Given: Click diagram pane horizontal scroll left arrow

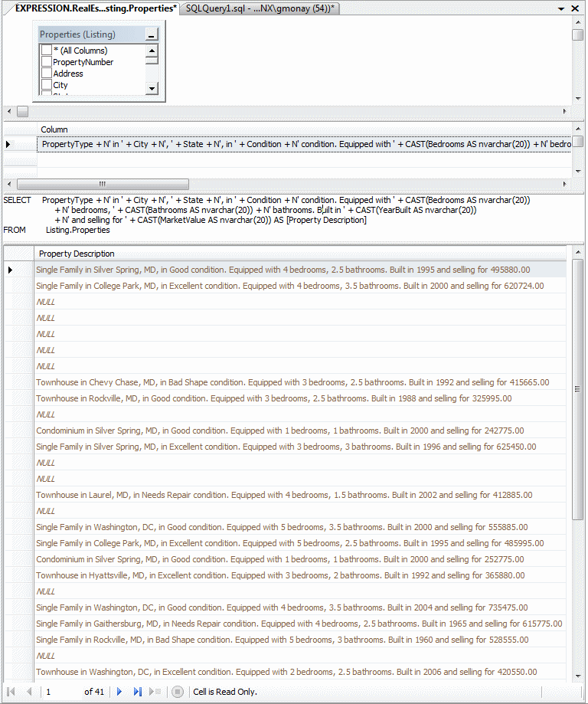Looking at the screenshot, I should click(9, 111).
